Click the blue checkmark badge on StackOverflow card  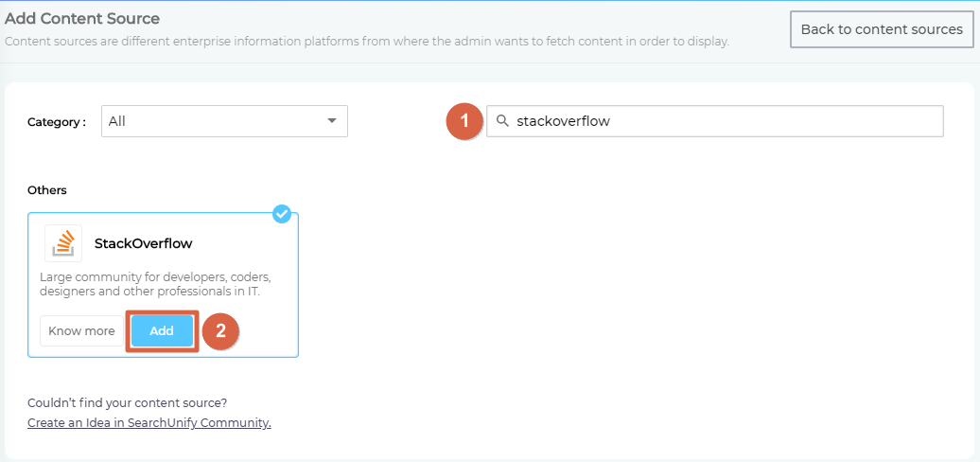click(282, 214)
